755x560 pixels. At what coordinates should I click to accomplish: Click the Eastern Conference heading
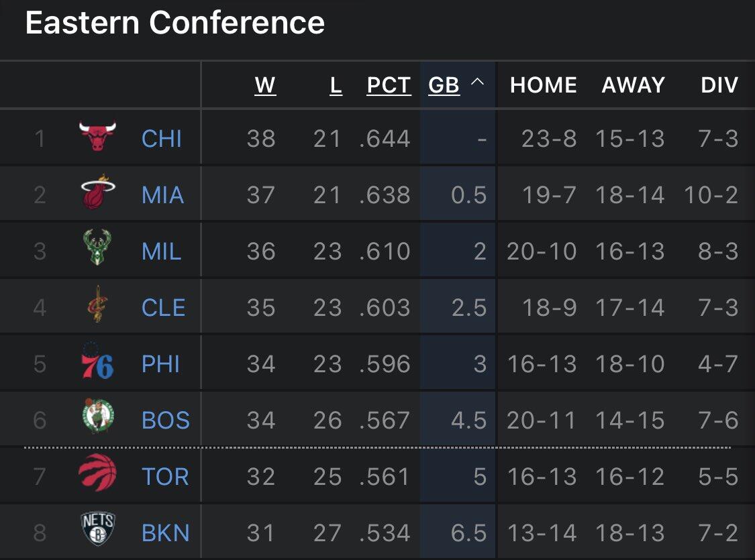174,23
